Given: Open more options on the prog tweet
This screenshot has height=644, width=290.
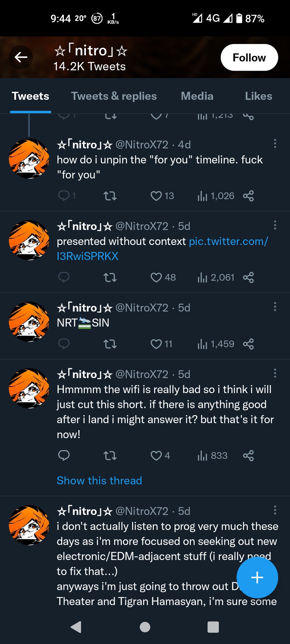Looking at the screenshot, I should pyautogui.click(x=275, y=510).
